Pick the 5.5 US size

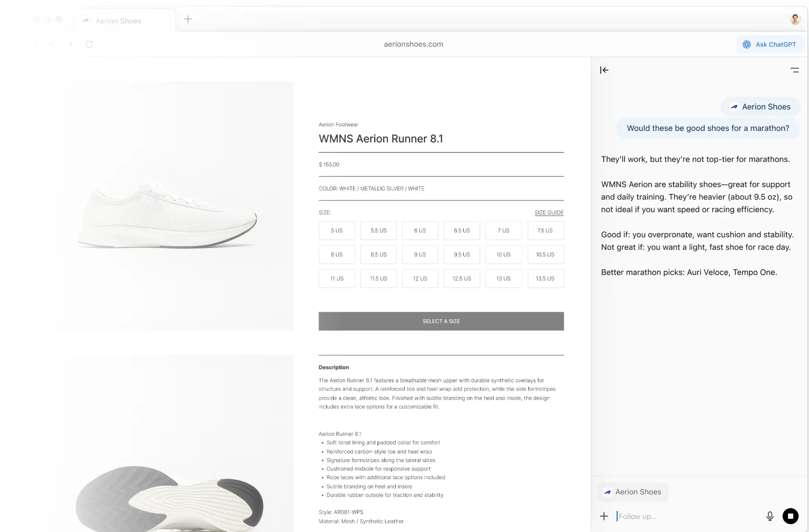coord(378,231)
